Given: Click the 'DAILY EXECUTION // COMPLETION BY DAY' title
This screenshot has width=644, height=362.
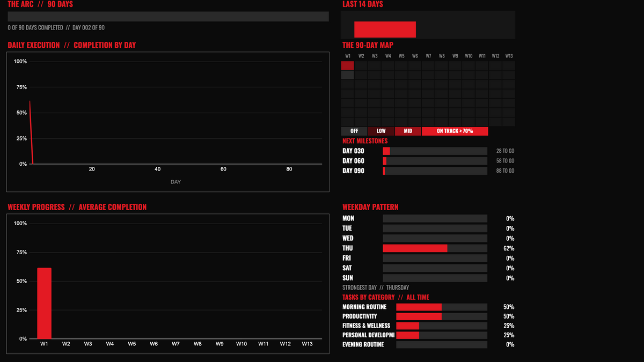Looking at the screenshot, I should click(x=72, y=45).
